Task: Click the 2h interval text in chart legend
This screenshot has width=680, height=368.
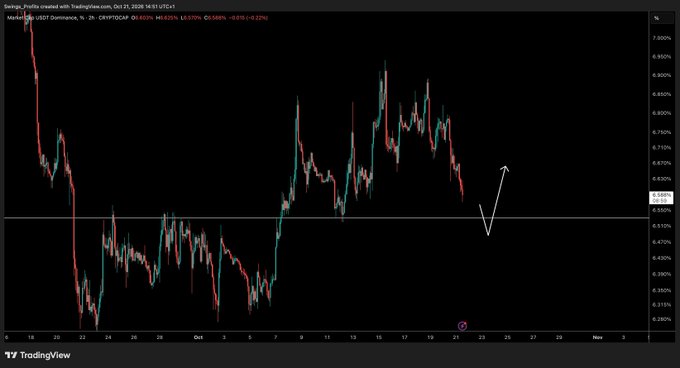Action: click(92, 18)
